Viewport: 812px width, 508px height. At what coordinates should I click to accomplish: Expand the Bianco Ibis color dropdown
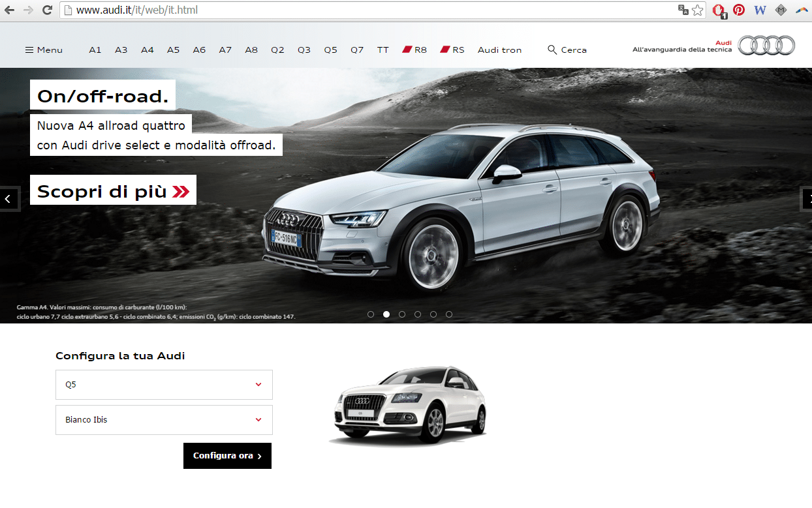[164, 420]
